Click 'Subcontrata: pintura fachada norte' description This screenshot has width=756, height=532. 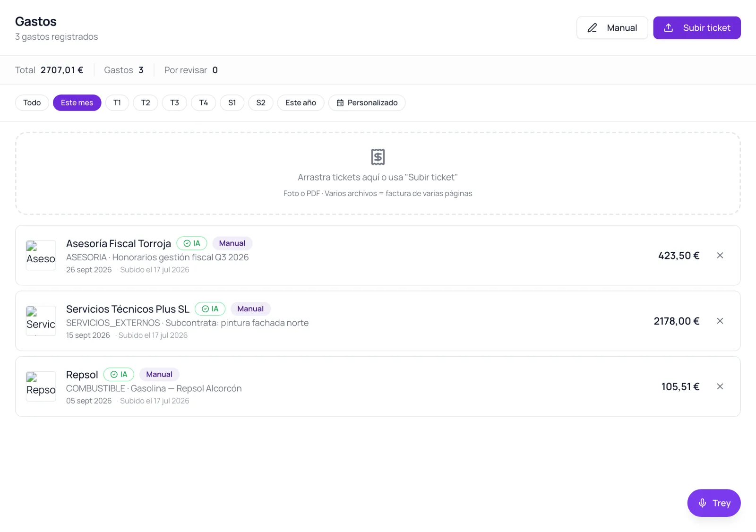237,323
